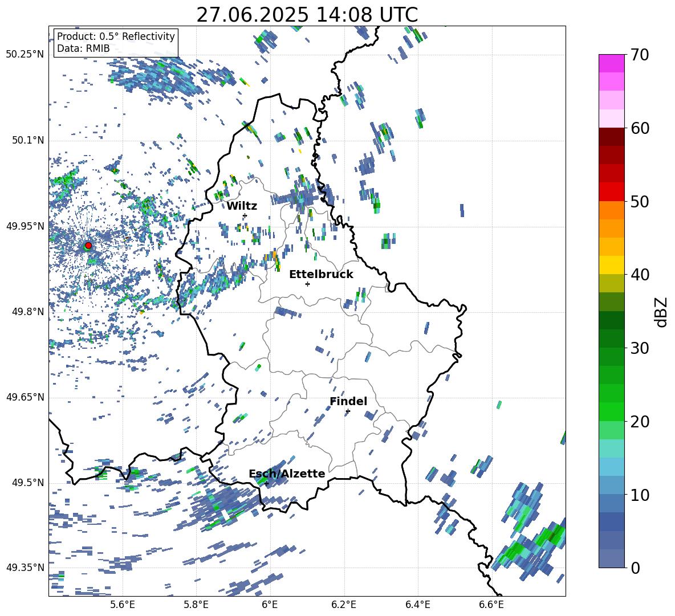This screenshot has width=675, height=616.
Task: Click the 49.5°N latitude label
Action: [x=28, y=482]
